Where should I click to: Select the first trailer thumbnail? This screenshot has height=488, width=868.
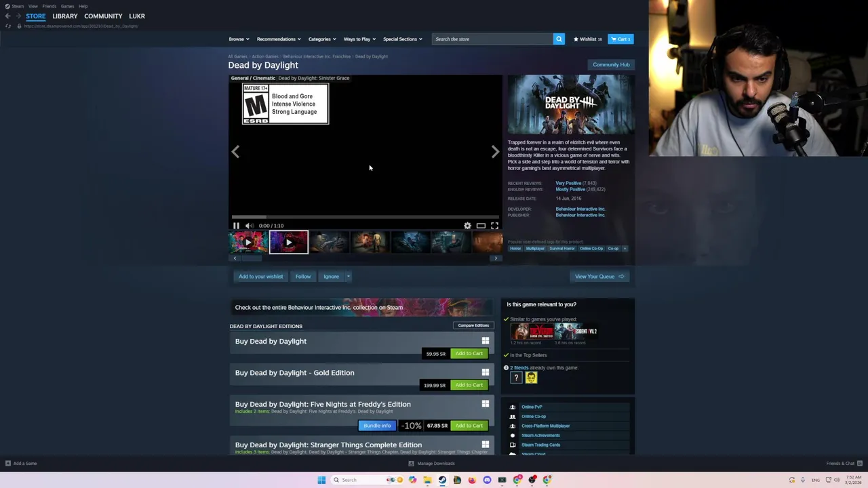pyautogui.click(x=248, y=242)
